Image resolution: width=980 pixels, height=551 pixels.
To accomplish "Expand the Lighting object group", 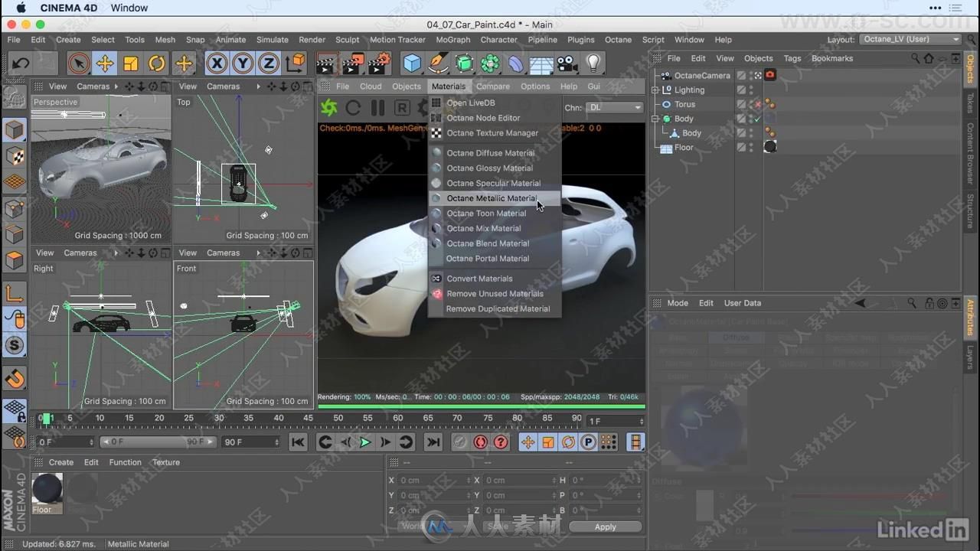I will pyautogui.click(x=655, y=90).
